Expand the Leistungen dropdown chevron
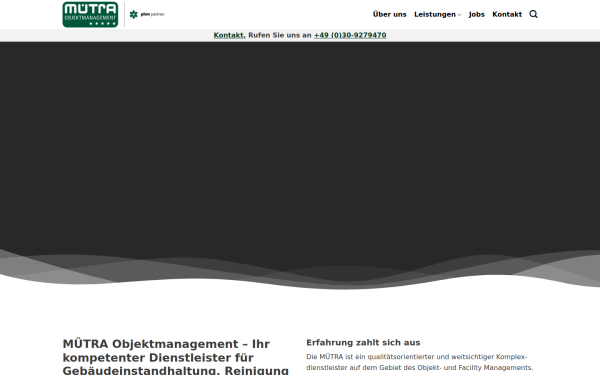This screenshot has height=375, width=600. pyautogui.click(x=459, y=15)
